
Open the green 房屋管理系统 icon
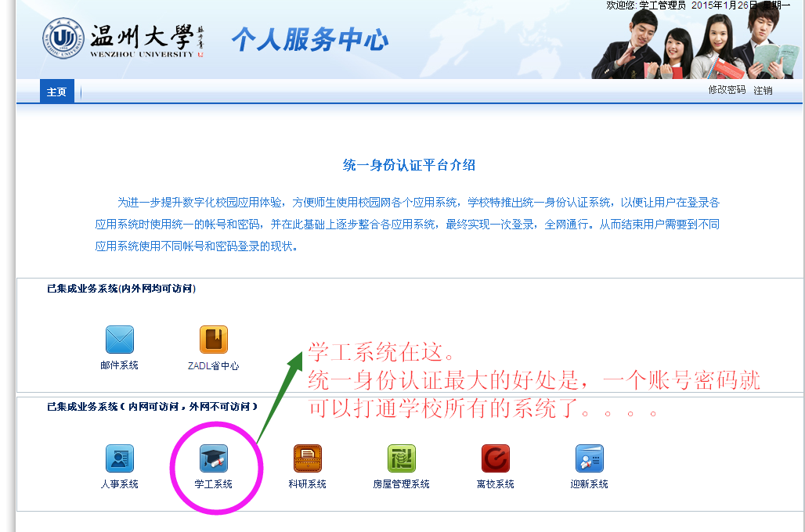402,458
